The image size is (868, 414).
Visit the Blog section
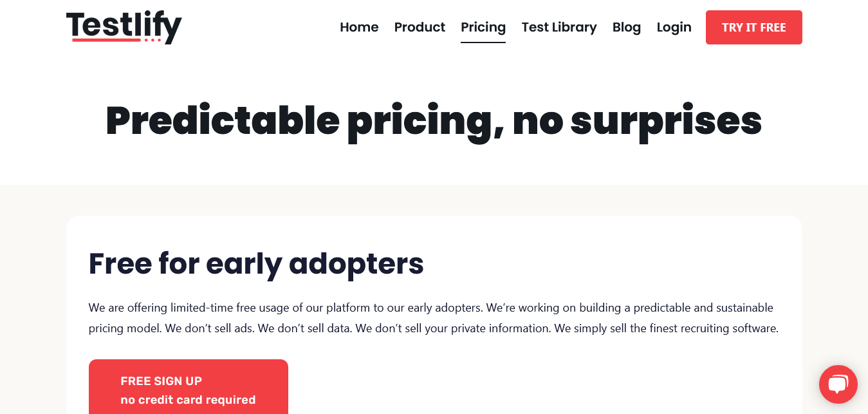pos(626,27)
